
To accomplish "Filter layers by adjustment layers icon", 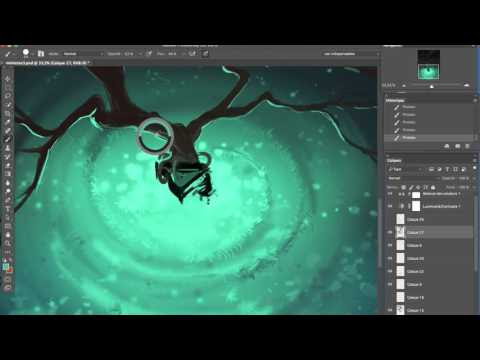I will 439,169.
